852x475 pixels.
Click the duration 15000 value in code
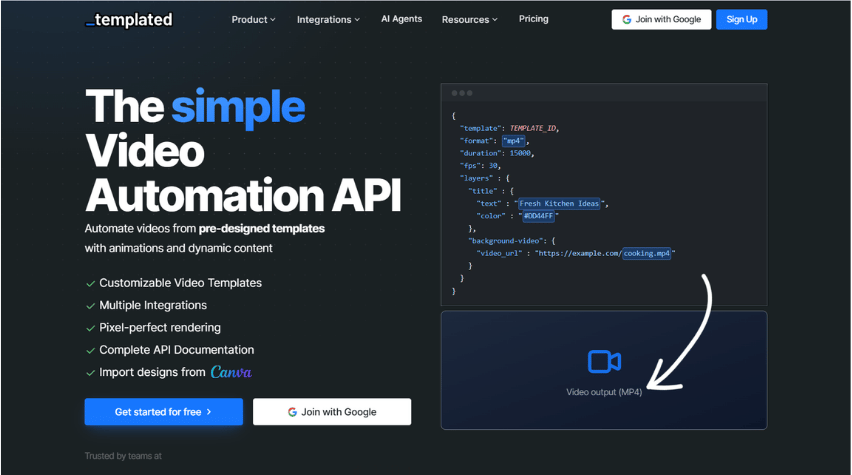pos(520,153)
